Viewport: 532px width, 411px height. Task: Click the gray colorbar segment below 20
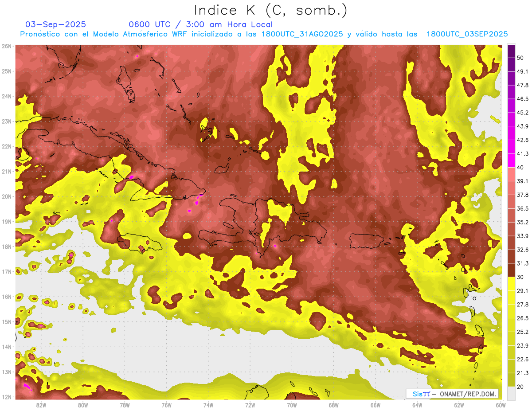point(511,393)
